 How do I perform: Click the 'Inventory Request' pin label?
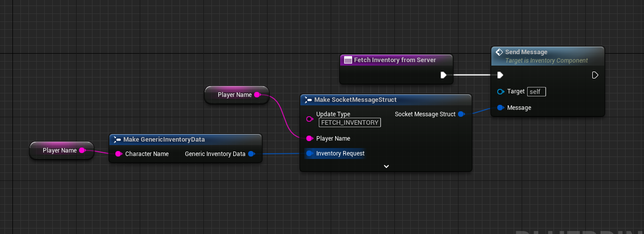point(340,154)
